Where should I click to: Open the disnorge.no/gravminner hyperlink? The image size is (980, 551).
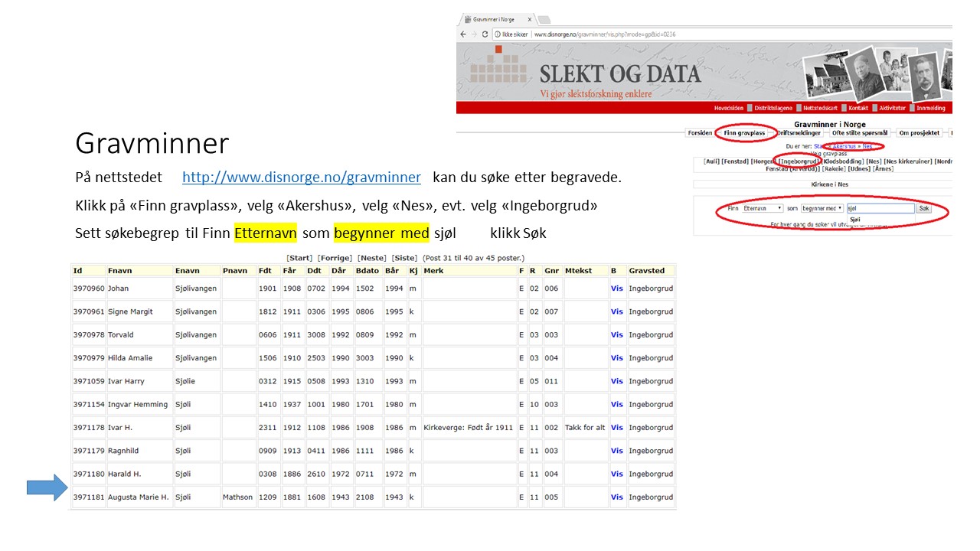coord(301,178)
